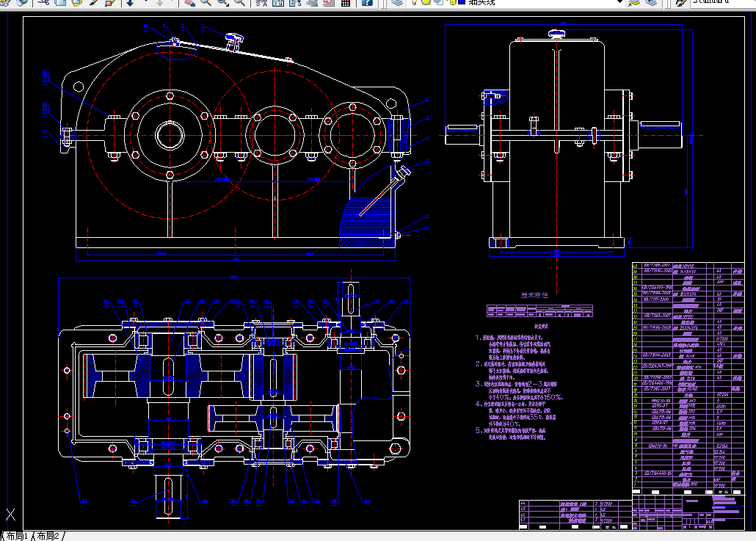Open the QuickCalc calculator icon

(346, 2)
